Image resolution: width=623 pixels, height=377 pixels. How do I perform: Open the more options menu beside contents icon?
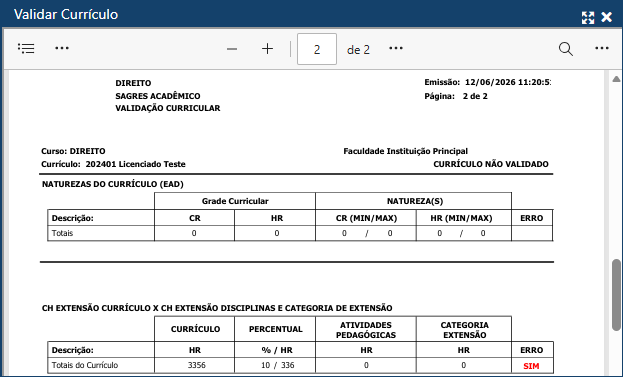tap(62, 48)
